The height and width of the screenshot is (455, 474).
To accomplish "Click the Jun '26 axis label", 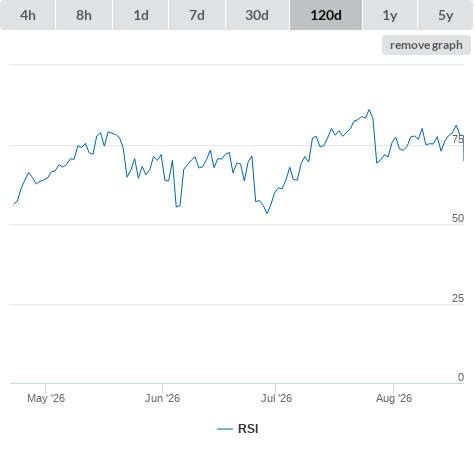I will click(x=162, y=398).
